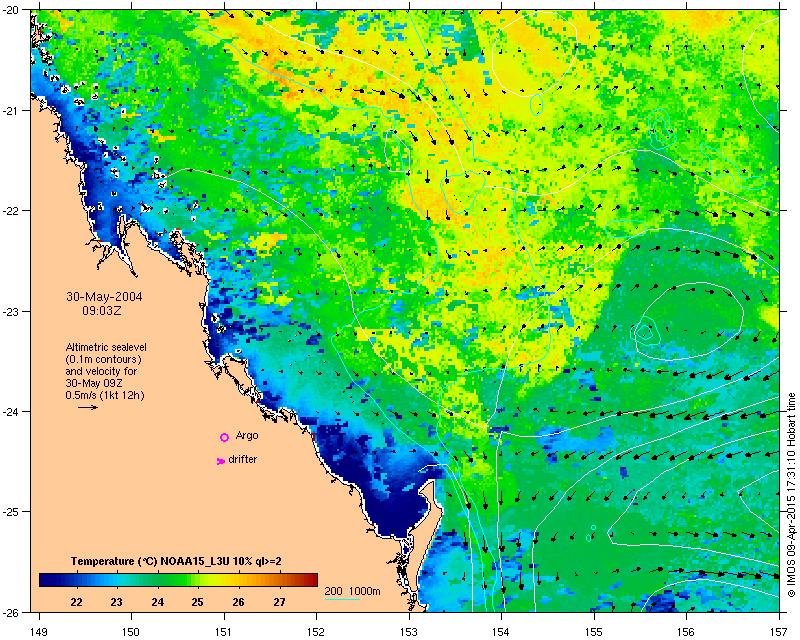Screen dimensions: 800x640
Task: Click latitude axis label -22
Action: 11,211
